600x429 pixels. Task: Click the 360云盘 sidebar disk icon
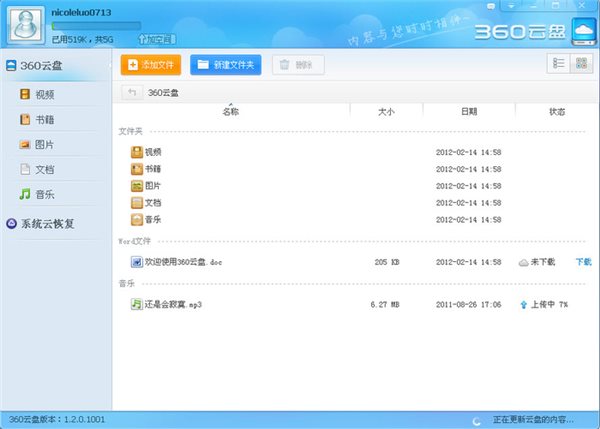pos(11,65)
